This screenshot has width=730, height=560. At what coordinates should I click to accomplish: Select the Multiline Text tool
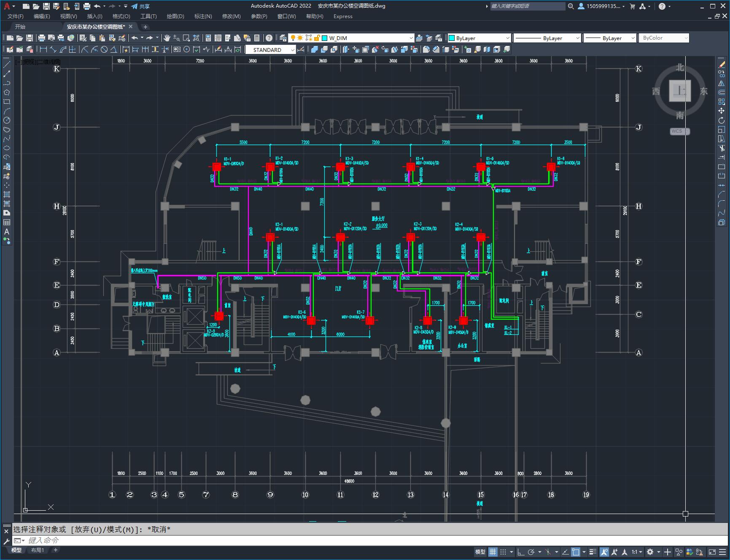[7, 232]
